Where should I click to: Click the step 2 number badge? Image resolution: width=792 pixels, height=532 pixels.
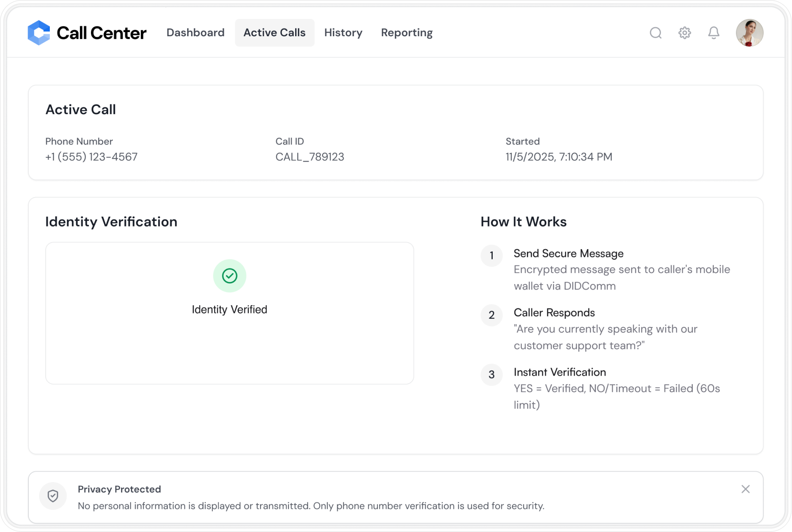(x=492, y=315)
